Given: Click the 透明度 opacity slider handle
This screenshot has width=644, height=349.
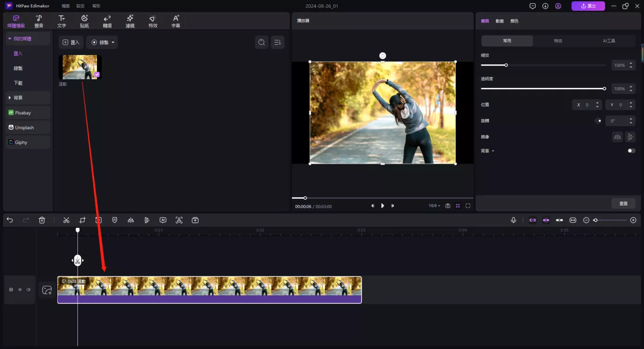Looking at the screenshot, I should pos(604,88).
